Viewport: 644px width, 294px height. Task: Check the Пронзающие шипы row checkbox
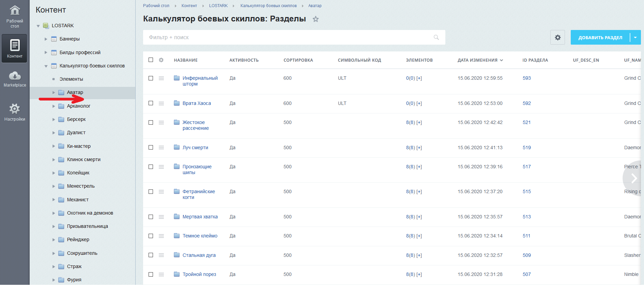(x=151, y=167)
